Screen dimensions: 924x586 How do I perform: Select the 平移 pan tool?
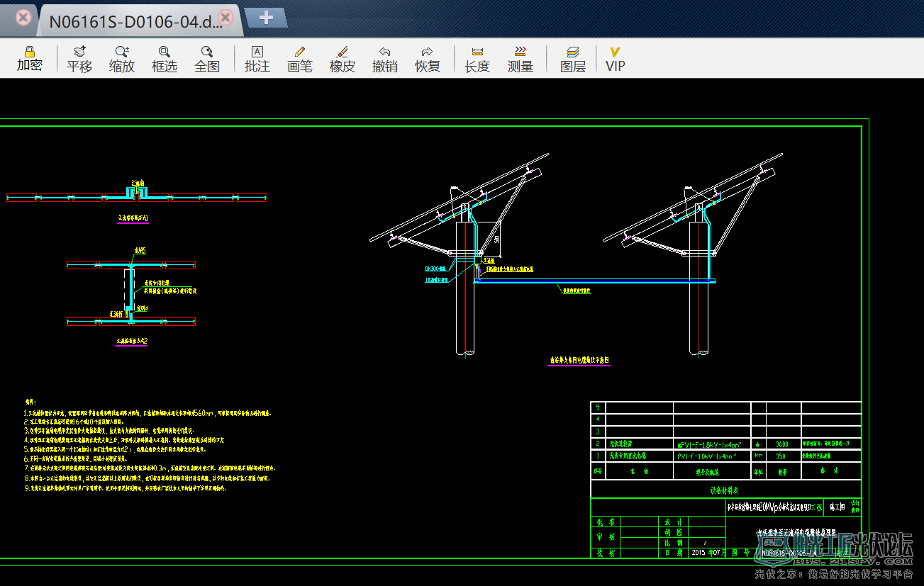tap(79, 60)
